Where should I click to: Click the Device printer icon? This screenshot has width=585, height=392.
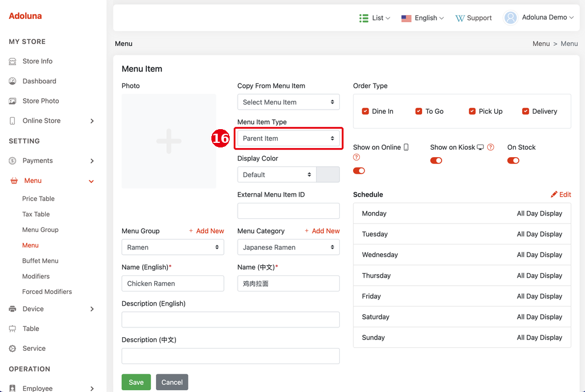(x=13, y=309)
